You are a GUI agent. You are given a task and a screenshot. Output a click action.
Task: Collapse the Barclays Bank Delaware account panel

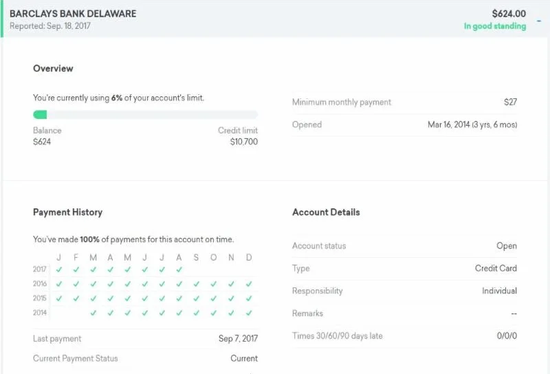point(539,21)
